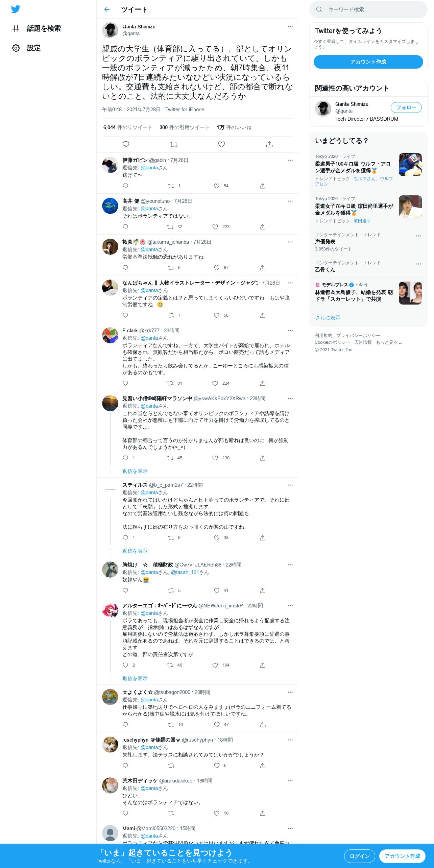Click the キーワード検索 search field
The width and height of the screenshot is (434, 868).
(x=368, y=9)
